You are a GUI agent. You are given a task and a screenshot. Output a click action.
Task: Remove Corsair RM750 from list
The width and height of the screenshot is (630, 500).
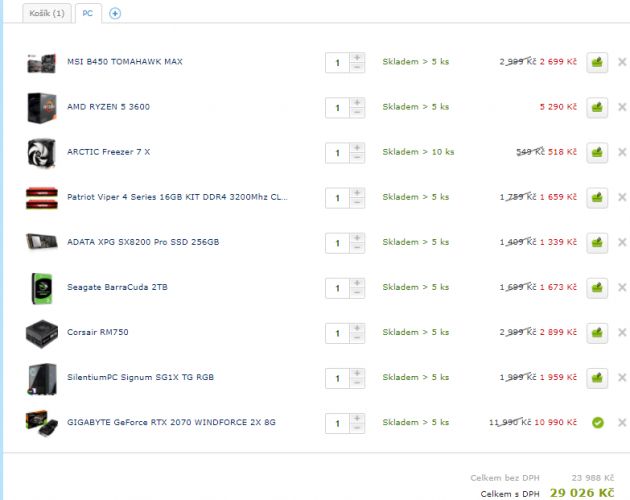tap(622, 332)
